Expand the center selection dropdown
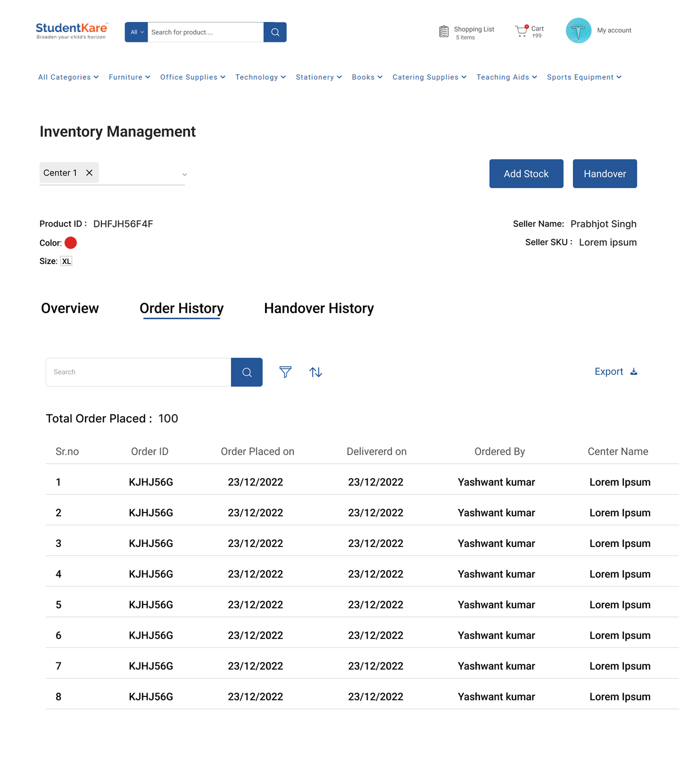The height and width of the screenshot is (784, 679). [184, 174]
